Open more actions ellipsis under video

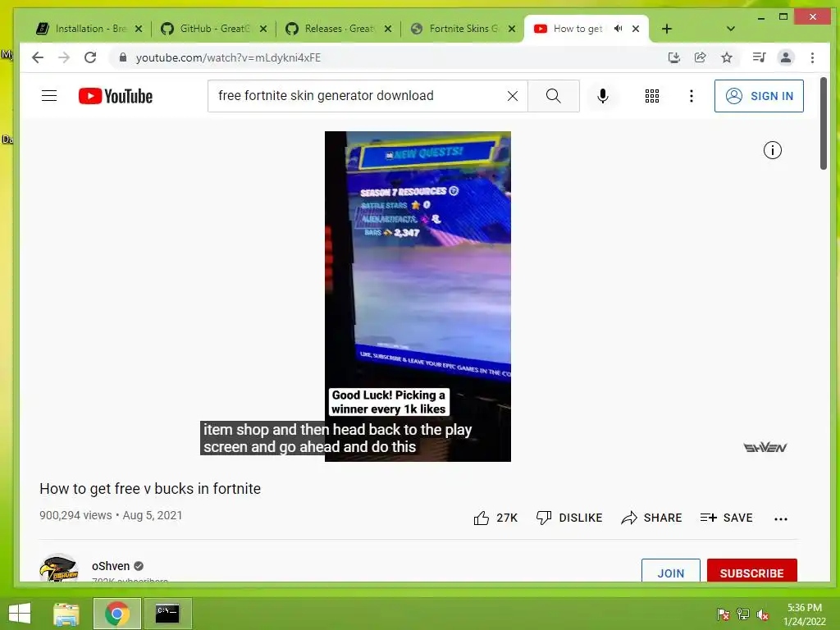(781, 518)
